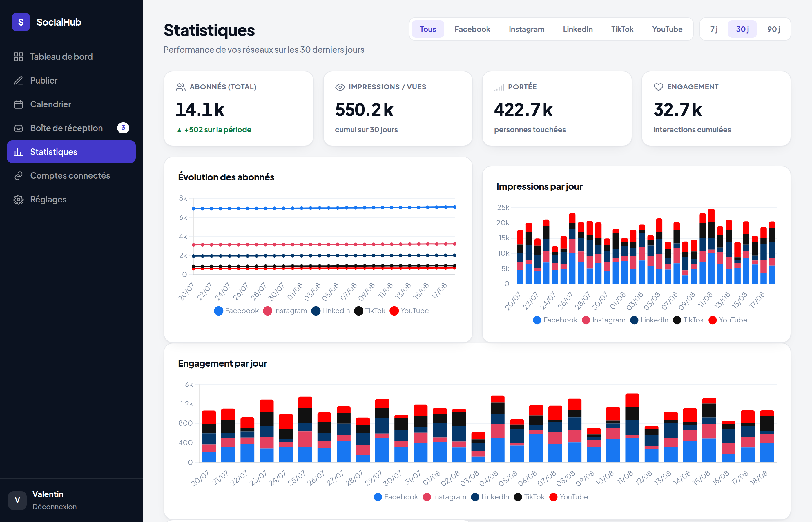The height and width of the screenshot is (522, 812).
Task: Click the Portée signal bars icon
Action: point(499,87)
